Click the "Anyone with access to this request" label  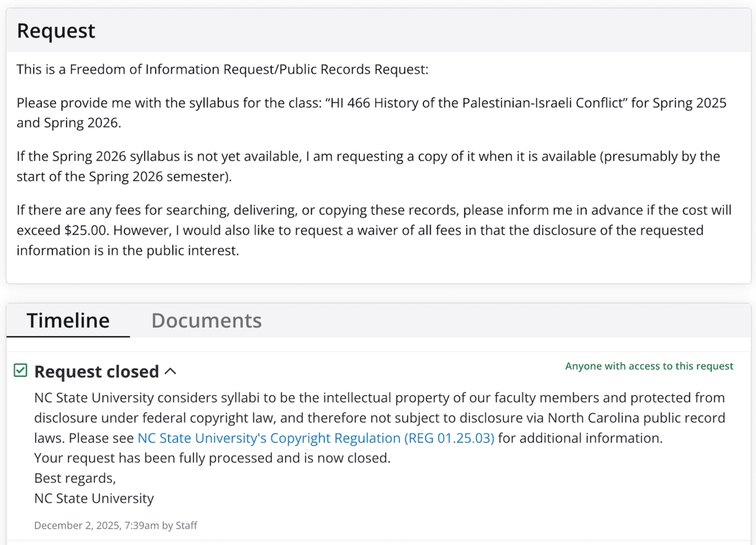click(x=649, y=366)
